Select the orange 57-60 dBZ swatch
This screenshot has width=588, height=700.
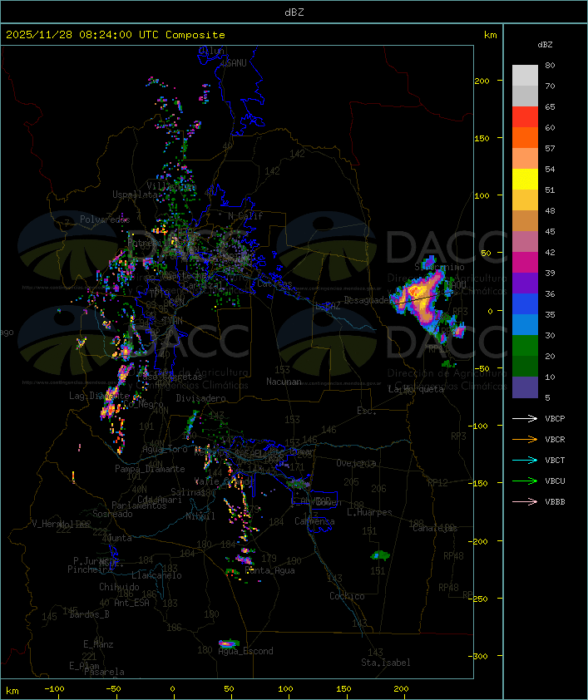[525, 137]
